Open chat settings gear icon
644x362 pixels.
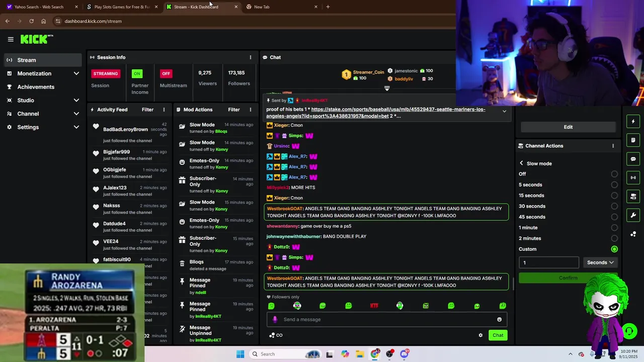point(480,335)
